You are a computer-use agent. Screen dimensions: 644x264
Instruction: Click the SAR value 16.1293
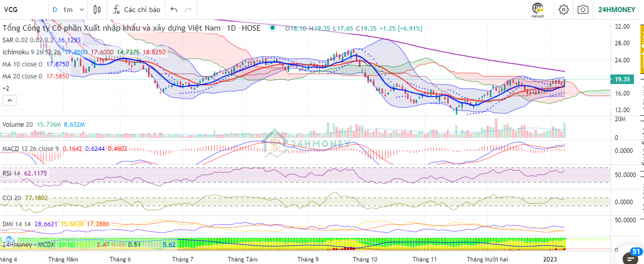[x=69, y=40]
